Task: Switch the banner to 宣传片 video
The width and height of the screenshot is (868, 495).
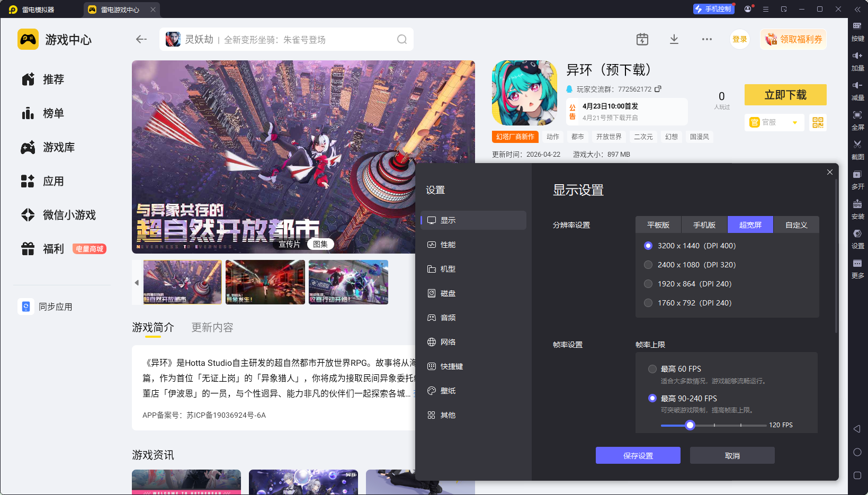Action: [289, 244]
